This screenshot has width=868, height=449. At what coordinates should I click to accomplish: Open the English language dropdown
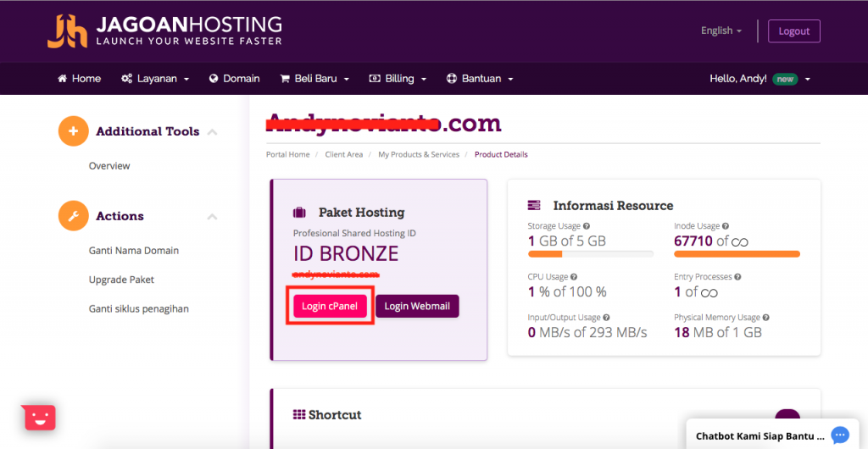coord(721,31)
